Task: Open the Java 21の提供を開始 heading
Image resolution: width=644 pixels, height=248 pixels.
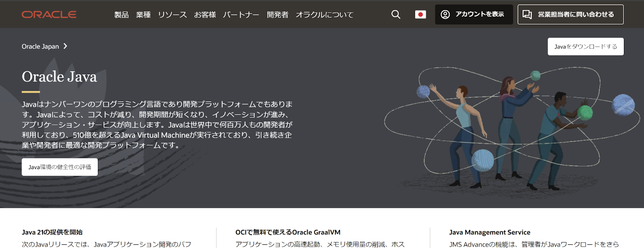Action: (x=52, y=232)
